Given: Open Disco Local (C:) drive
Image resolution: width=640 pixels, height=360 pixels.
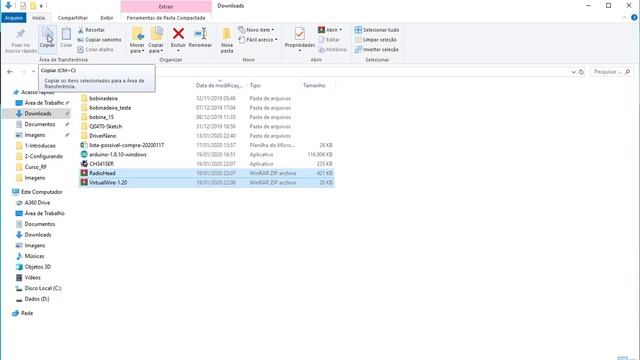Looking at the screenshot, I should [x=42, y=288].
